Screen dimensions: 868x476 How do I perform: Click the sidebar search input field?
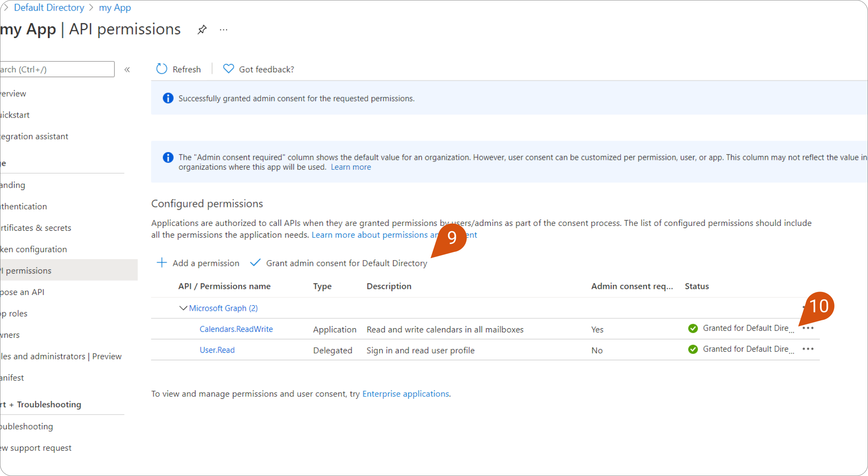point(57,69)
